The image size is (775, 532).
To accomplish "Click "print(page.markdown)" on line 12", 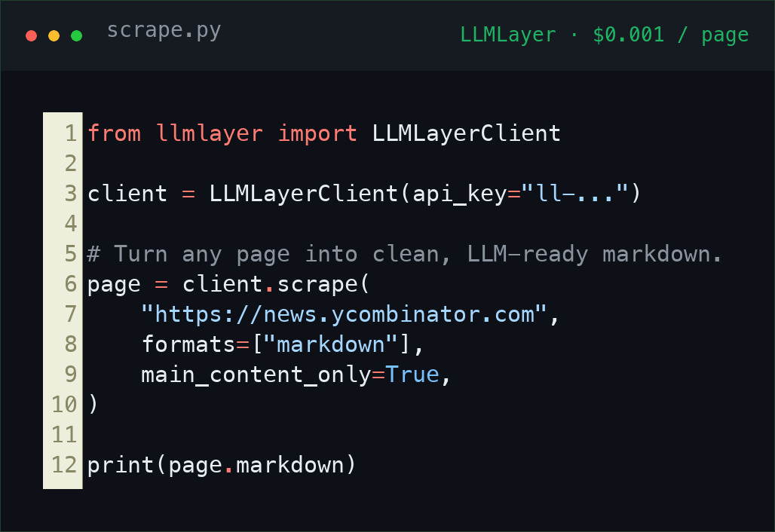I will 222,466.
